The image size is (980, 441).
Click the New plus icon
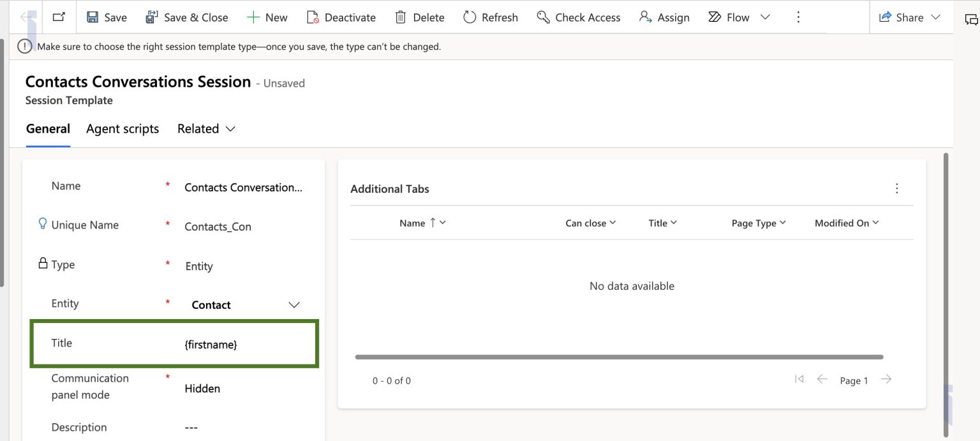click(253, 17)
